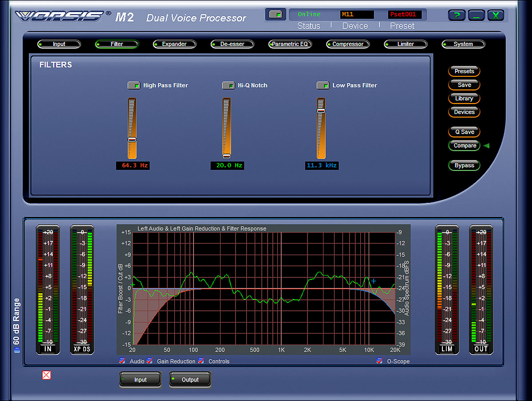Toggle the O-Scope checkbox
532x401 pixels.
tap(380, 361)
